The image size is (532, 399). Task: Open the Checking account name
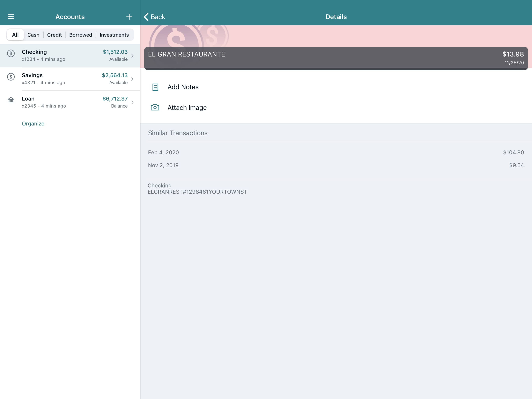[34, 52]
